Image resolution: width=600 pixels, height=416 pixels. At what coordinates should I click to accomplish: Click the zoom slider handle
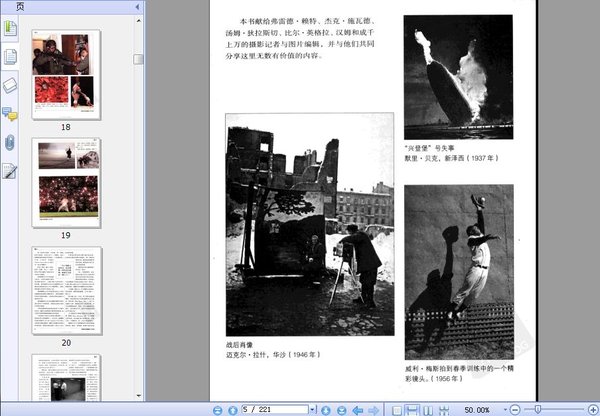tap(538, 410)
